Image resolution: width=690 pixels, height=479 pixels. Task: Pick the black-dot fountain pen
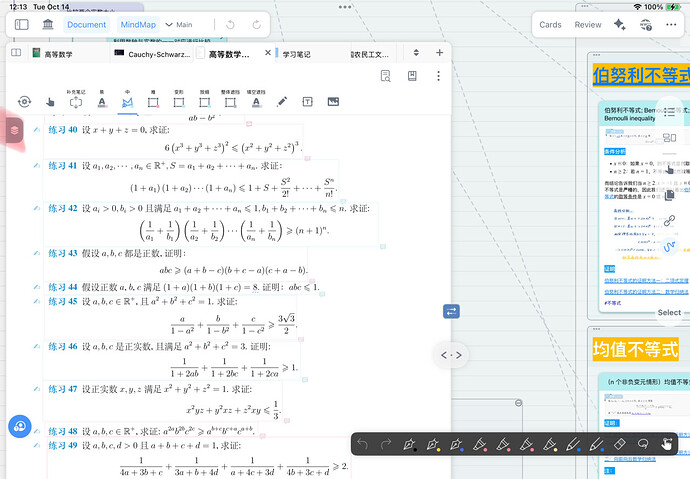[x=408, y=444]
